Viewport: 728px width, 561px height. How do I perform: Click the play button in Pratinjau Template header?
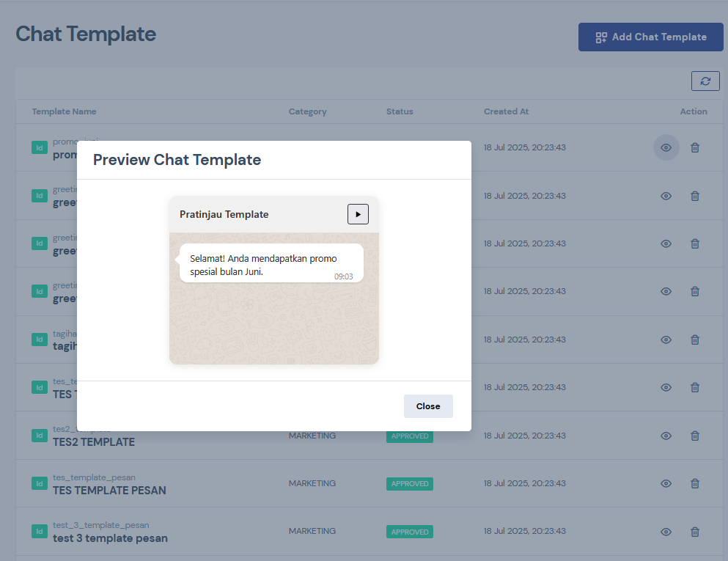358,214
